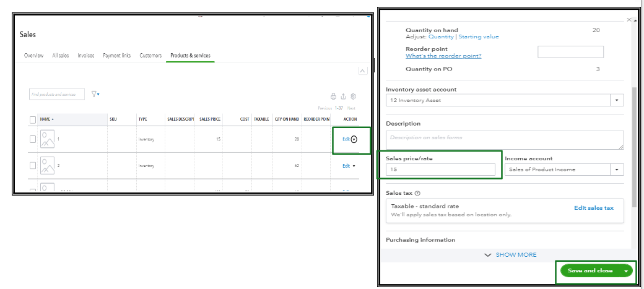
Task: Click the Quantity on PO value 3
Action: point(598,69)
